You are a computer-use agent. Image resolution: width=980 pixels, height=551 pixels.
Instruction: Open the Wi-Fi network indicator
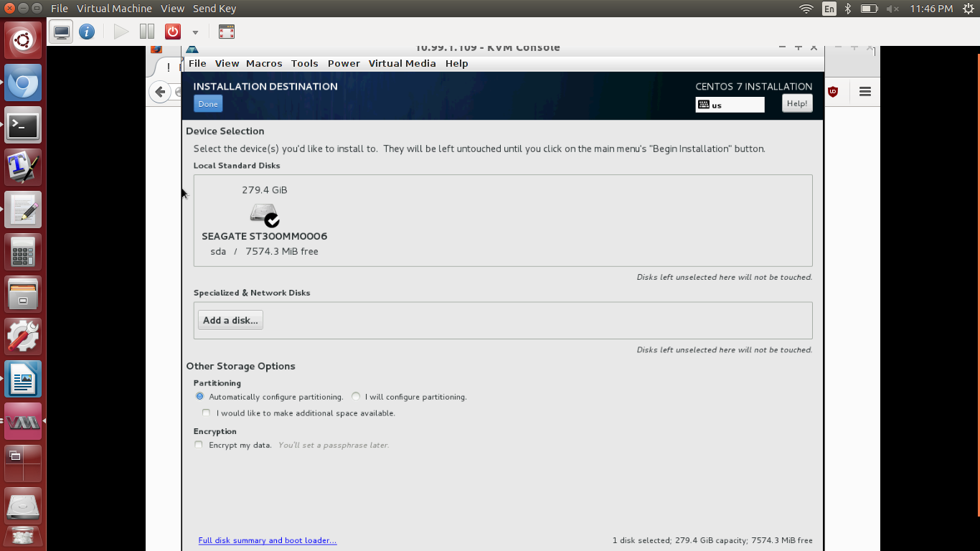point(806,9)
